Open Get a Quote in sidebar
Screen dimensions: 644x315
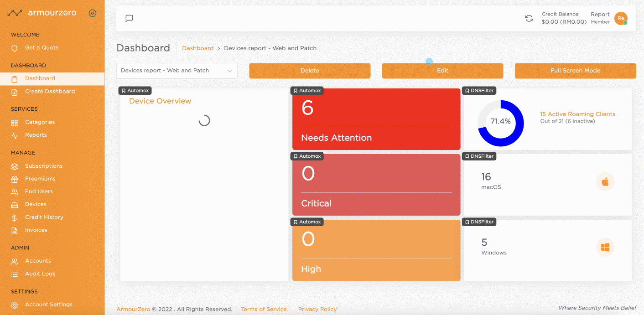click(42, 48)
